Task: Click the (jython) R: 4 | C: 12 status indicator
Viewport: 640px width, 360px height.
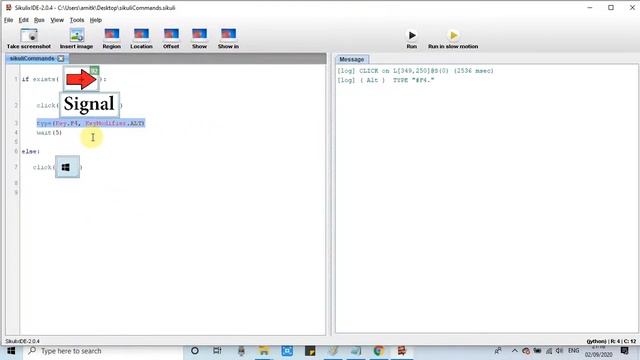Action: [x=611, y=341]
